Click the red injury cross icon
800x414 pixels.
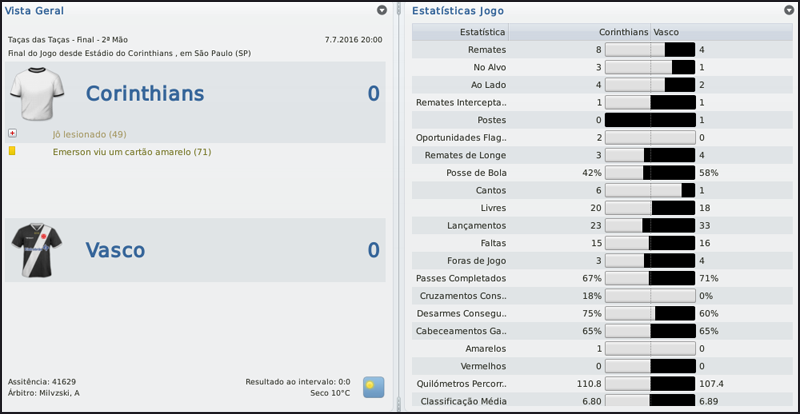[12, 133]
